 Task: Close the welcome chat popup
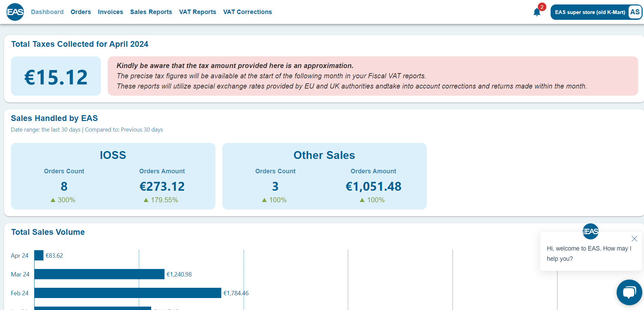pyautogui.click(x=634, y=239)
